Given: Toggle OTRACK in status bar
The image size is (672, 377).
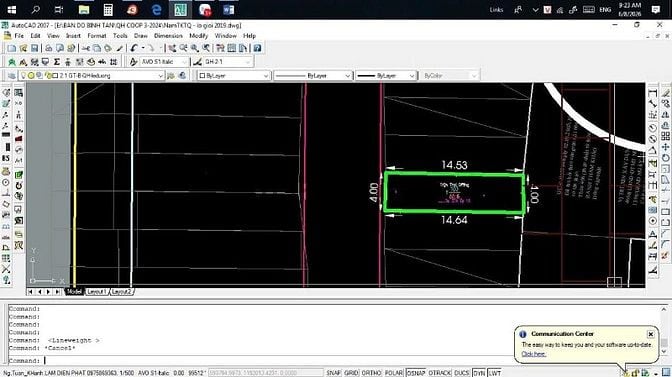Looking at the screenshot, I should point(440,373).
